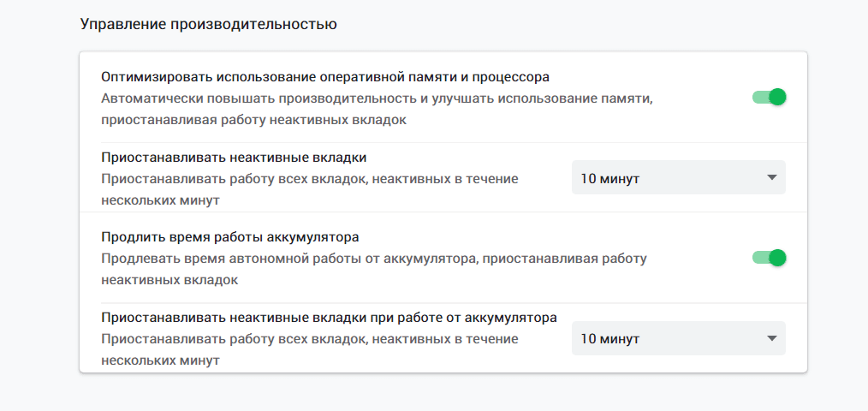Click the empty area below the settings card
Image resolution: width=868 pixels, height=411 pixels.
click(428, 392)
